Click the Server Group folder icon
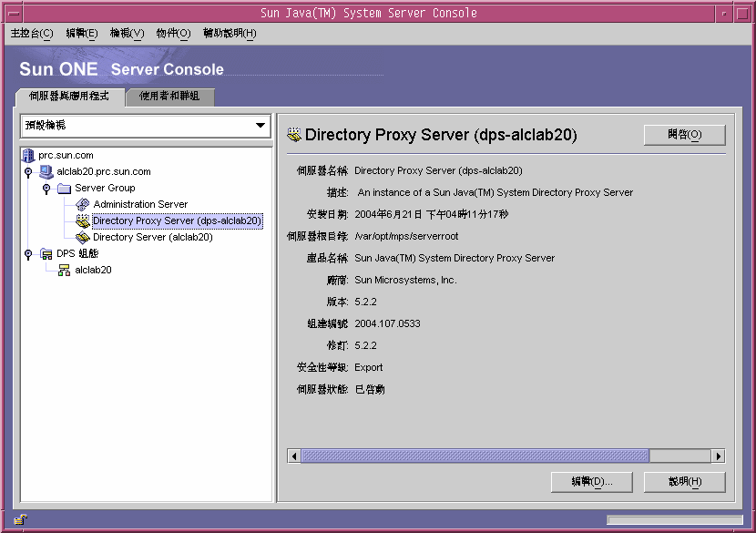756x533 pixels. (65, 188)
